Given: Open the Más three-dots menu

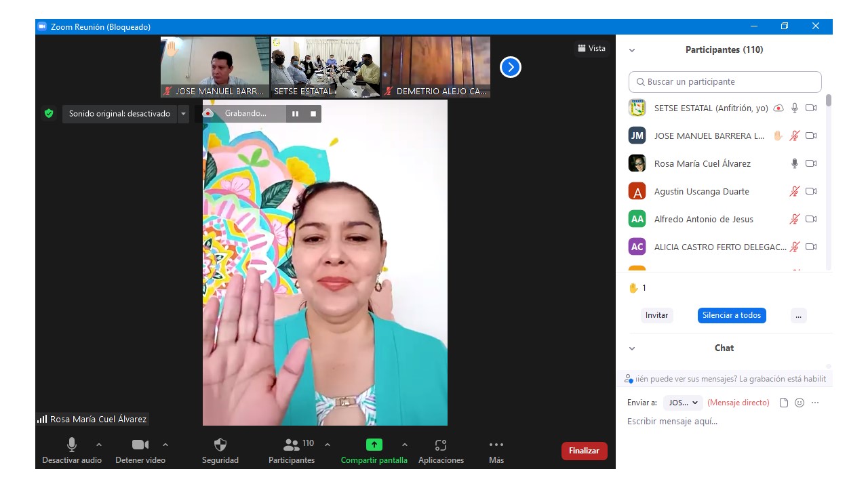Looking at the screenshot, I should [496, 445].
